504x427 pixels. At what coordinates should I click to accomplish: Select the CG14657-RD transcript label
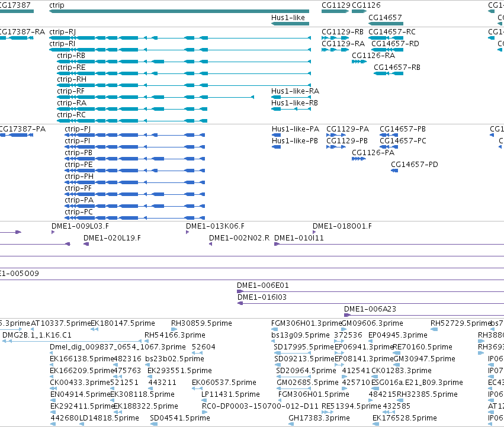click(396, 44)
